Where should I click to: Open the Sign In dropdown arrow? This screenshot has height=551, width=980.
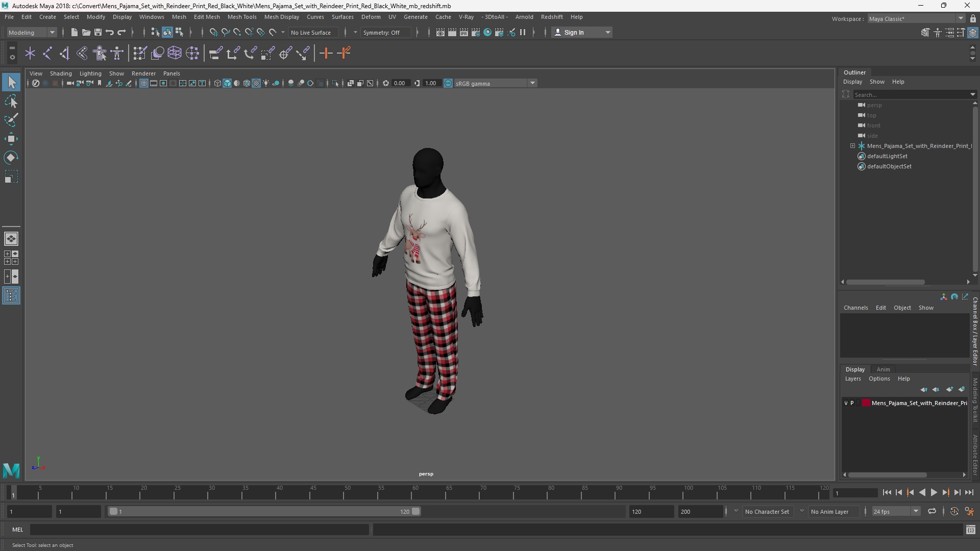coord(607,33)
